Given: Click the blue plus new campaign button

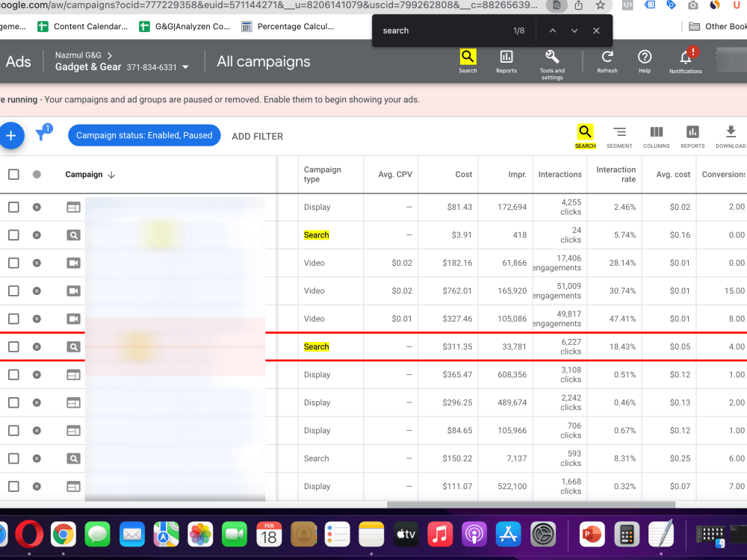Looking at the screenshot, I should pos(10,136).
